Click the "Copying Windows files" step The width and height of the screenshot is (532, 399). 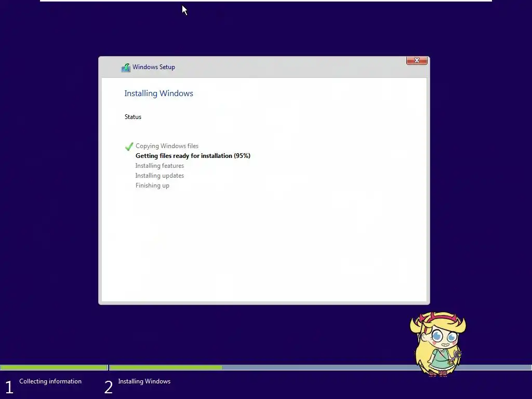(167, 146)
